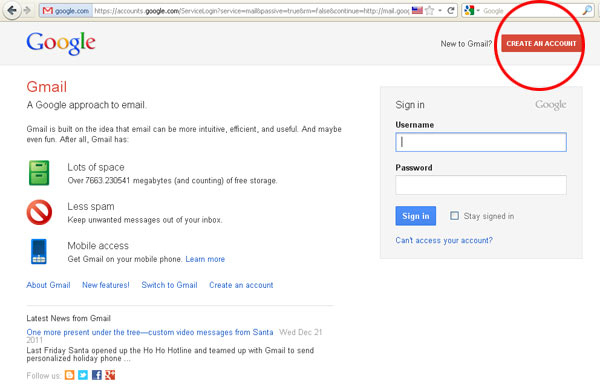
Task: Click the Lots of space heading
Action: (x=96, y=167)
